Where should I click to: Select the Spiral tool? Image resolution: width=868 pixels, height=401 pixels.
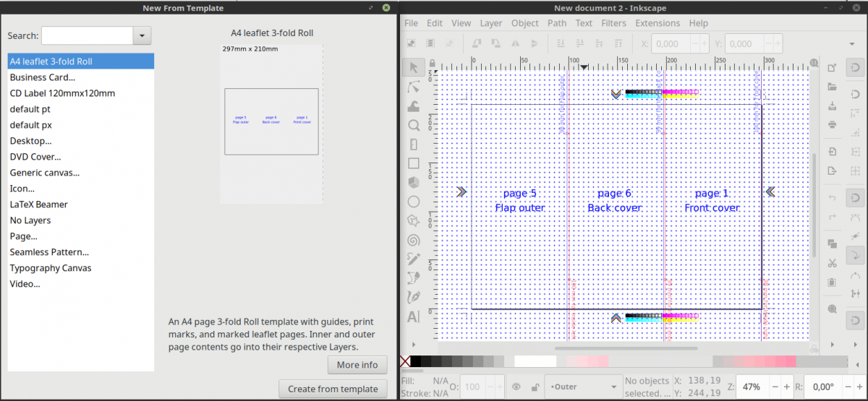(414, 240)
